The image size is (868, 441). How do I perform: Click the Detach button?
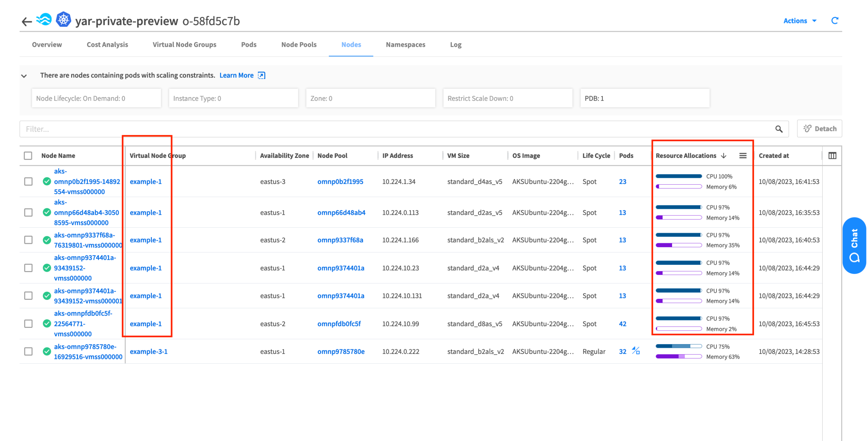[819, 129]
